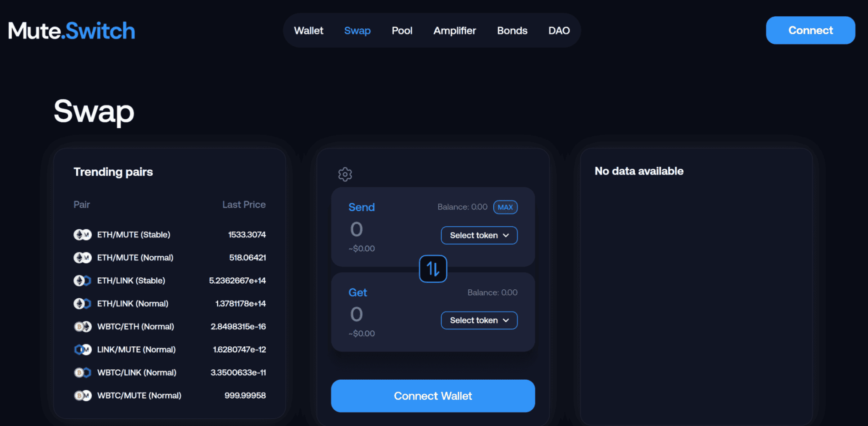The width and height of the screenshot is (868, 426).
Task: Open the Pool tab
Action: coord(402,30)
